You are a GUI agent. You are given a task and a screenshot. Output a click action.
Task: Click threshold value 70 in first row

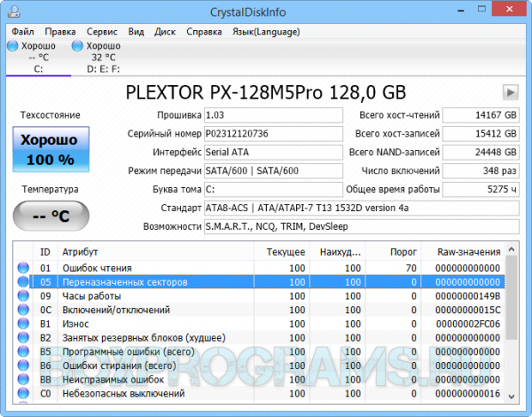pos(411,268)
